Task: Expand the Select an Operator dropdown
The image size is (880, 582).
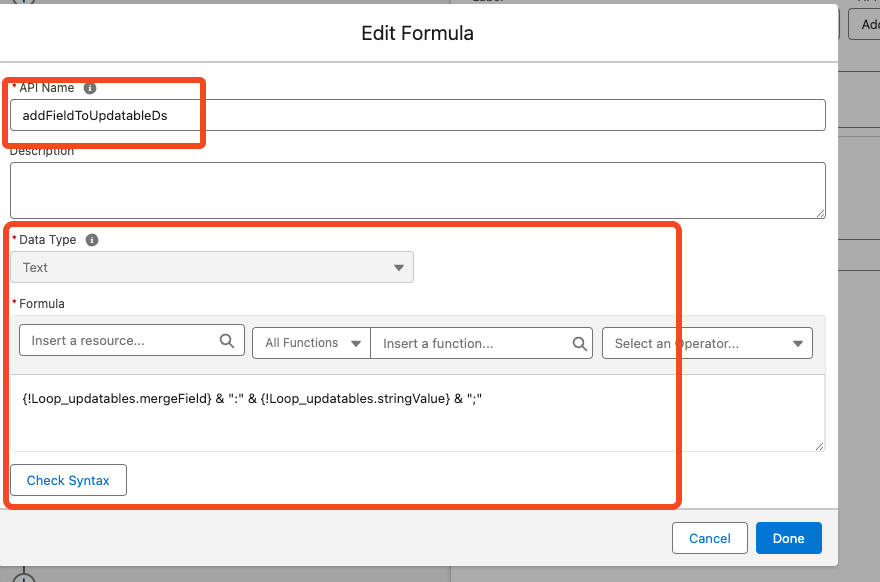Action: tap(707, 343)
